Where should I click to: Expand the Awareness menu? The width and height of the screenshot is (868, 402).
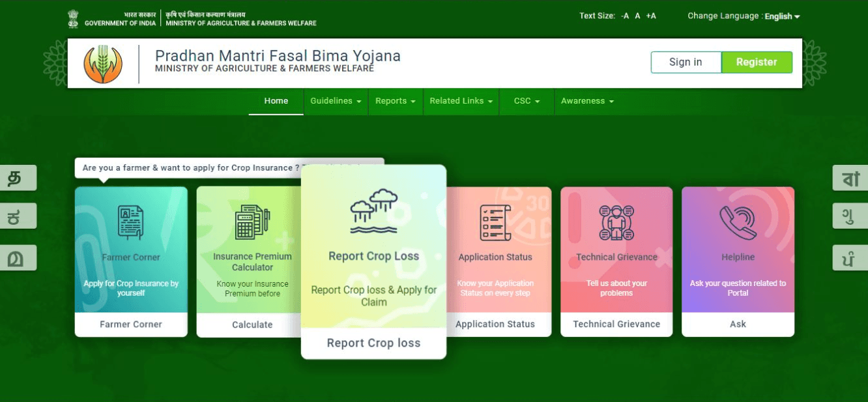587,101
